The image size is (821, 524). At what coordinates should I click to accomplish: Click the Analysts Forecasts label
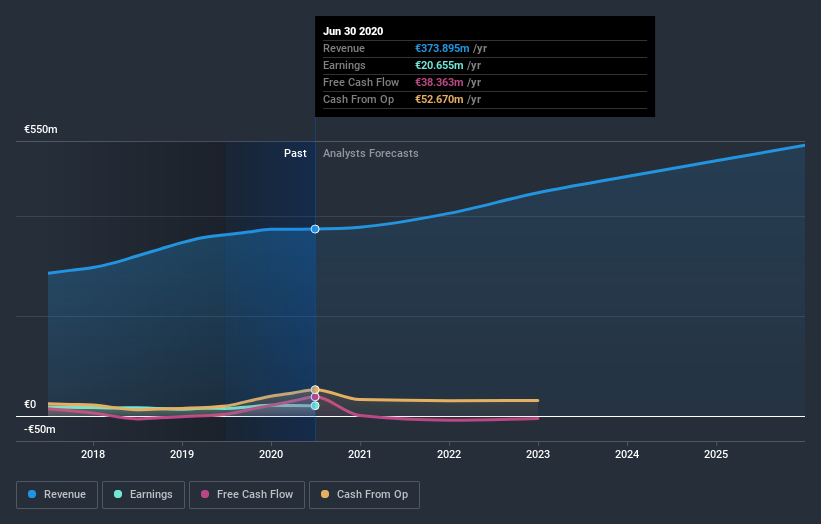[371, 153]
